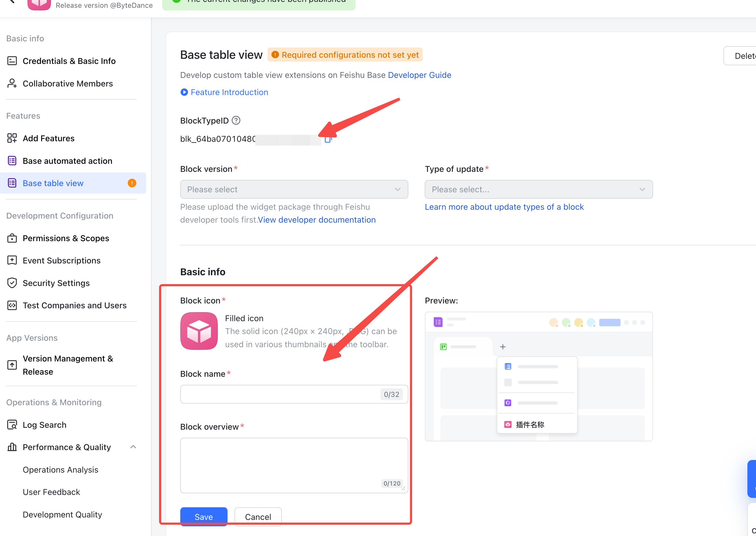Click the copy BlockTypeID icon
This screenshot has height=536, width=756.
[328, 139]
